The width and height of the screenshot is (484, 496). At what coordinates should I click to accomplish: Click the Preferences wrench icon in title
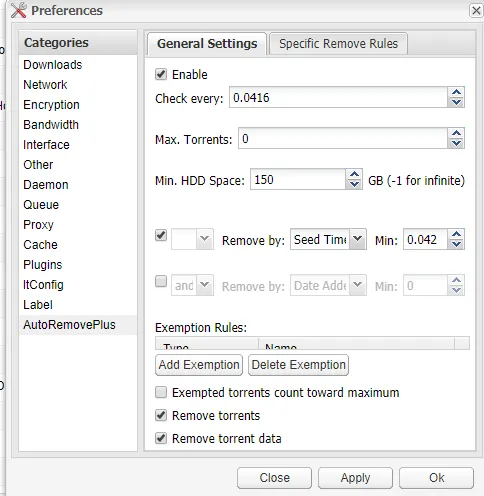pyautogui.click(x=18, y=10)
